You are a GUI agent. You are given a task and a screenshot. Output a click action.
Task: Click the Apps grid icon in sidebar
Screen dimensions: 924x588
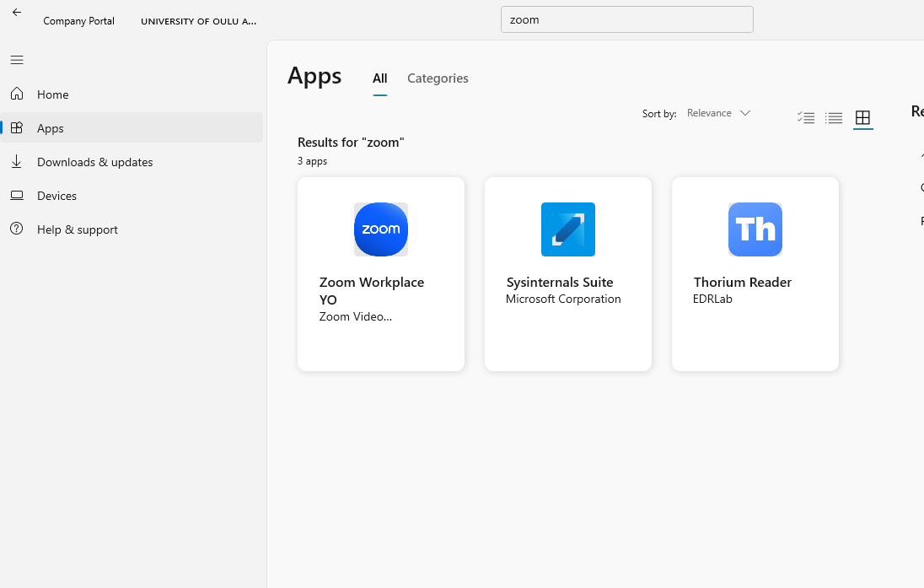point(17,127)
